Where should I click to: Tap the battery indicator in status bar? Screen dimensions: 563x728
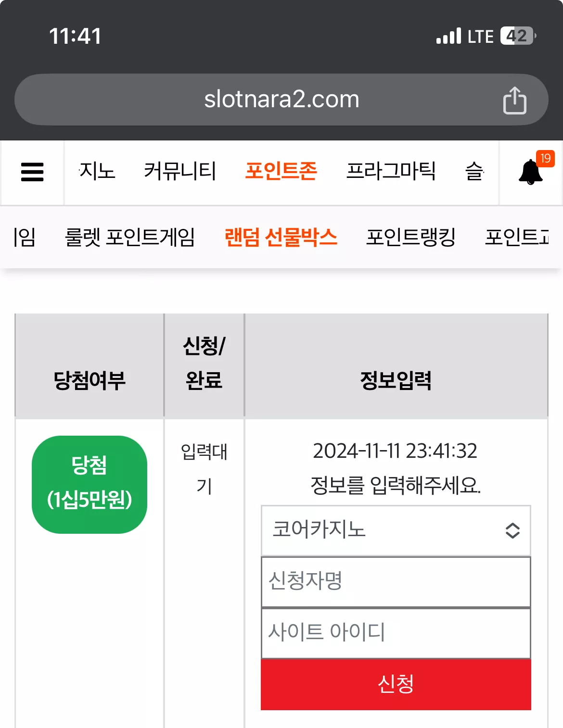point(518,36)
